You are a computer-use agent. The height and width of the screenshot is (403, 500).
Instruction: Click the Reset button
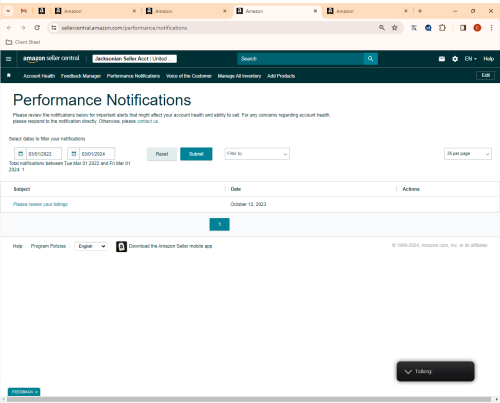pos(162,154)
